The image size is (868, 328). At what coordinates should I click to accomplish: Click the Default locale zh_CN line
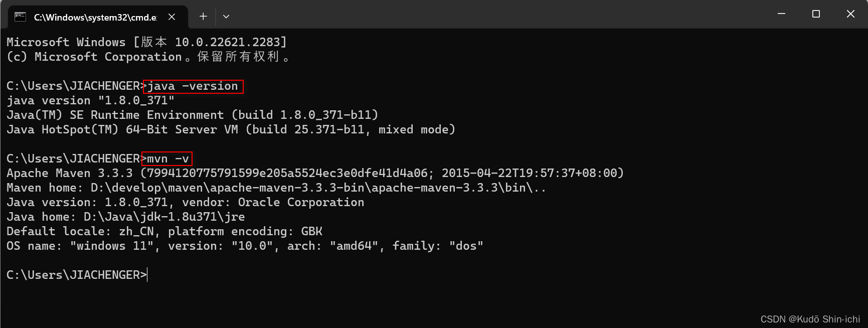164,232
